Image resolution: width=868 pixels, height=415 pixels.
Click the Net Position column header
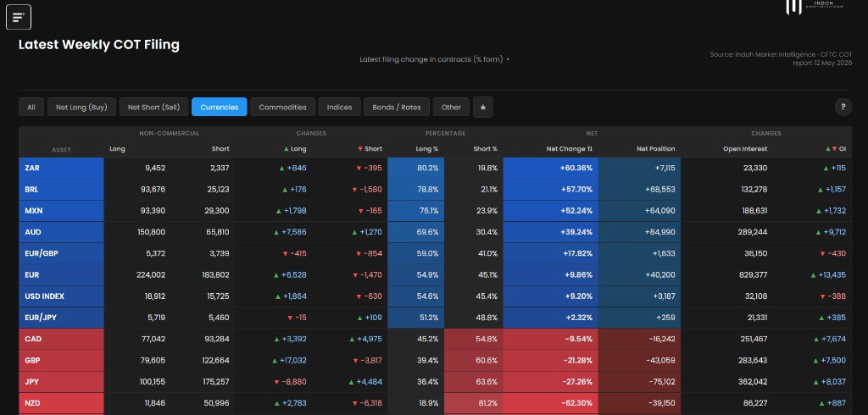(x=655, y=149)
